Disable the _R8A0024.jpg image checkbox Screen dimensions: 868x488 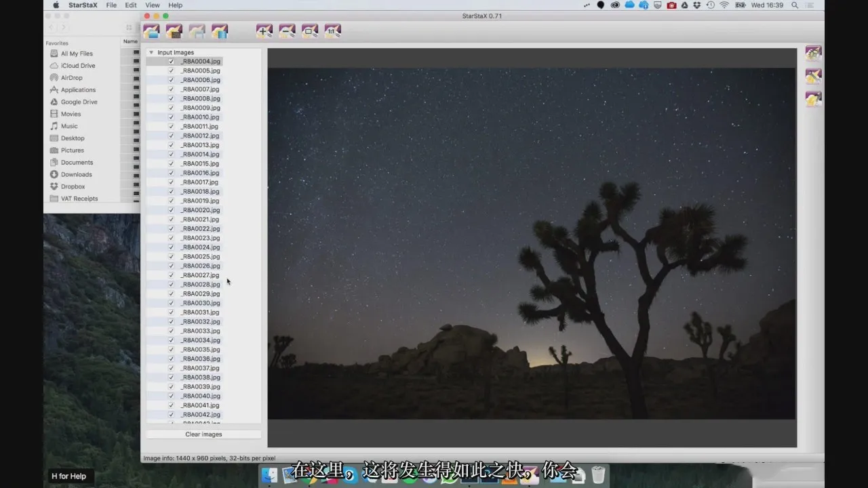(171, 247)
